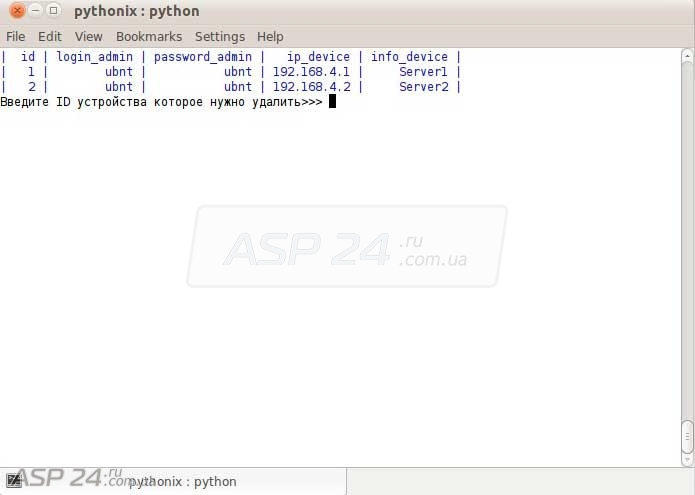Click the vertical scrollbar handle

686,436
